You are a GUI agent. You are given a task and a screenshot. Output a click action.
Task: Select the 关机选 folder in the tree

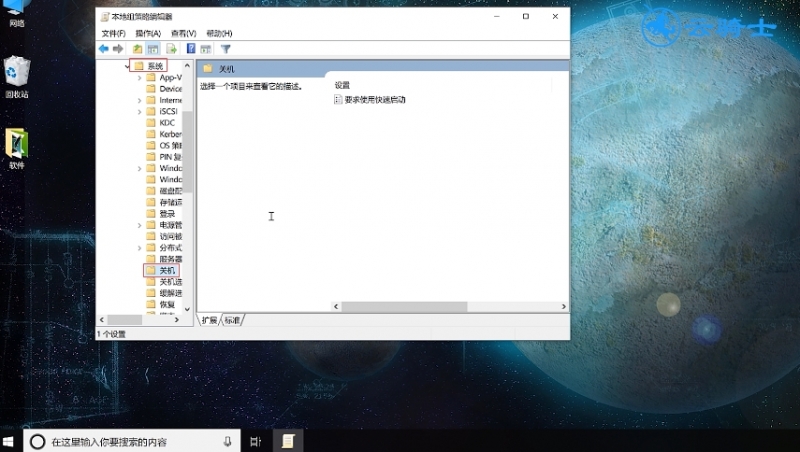(x=164, y=282)
